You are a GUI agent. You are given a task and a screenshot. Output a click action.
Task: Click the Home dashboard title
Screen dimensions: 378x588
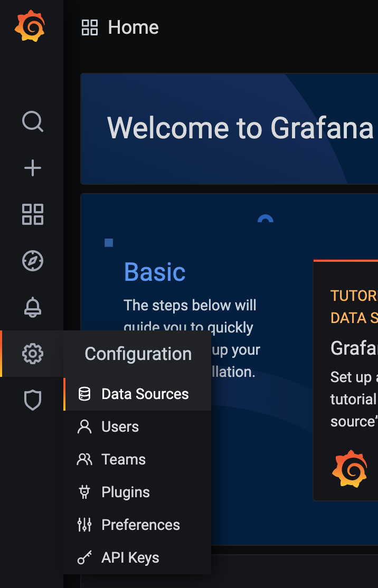(133, 27)
